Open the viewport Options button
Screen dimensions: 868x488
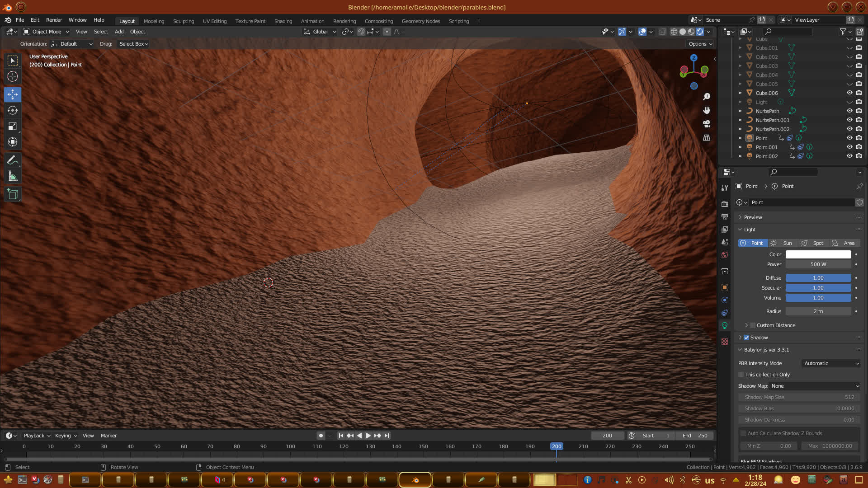[700, 44]
